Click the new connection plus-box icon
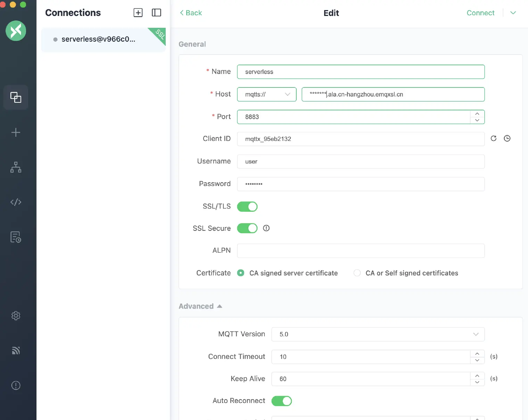This screenshot has width=528, height=420. coord(138,13)
